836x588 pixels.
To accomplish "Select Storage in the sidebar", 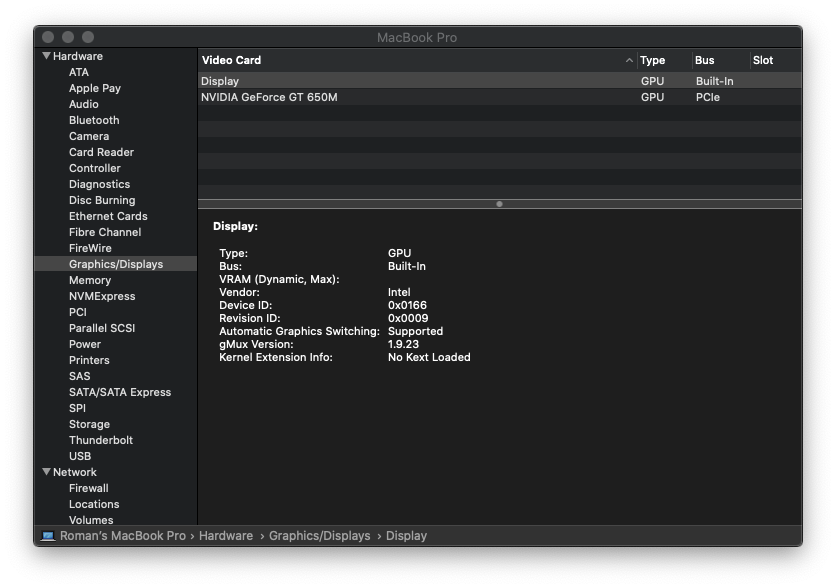I will point(90,424).
